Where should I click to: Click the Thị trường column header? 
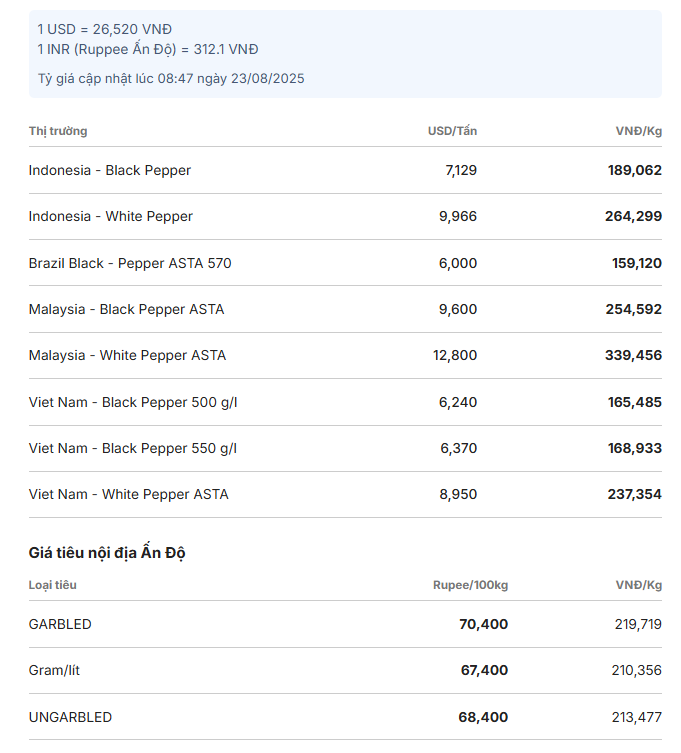coord(58,131)
